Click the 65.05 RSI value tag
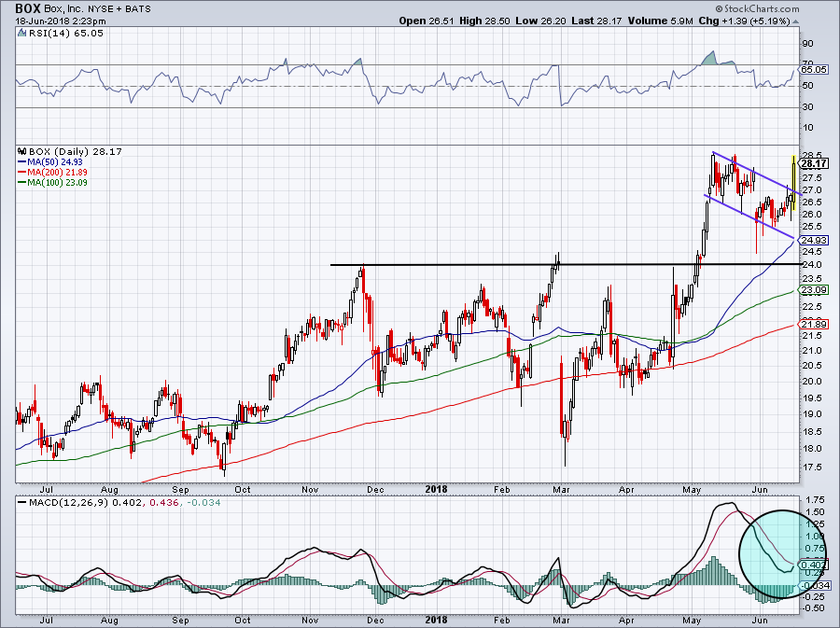 (x=814, y=70)
